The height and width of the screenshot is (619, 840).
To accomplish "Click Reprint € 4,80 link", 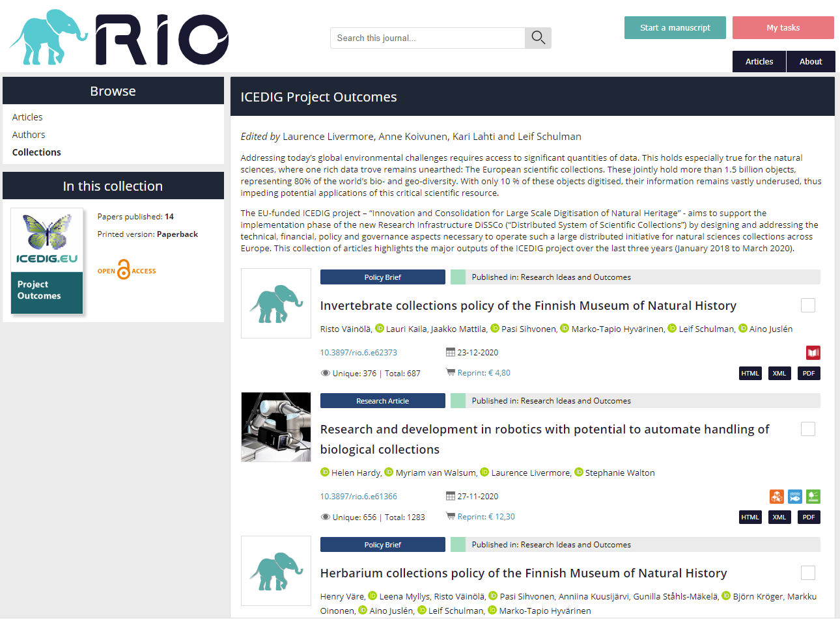I will coord(484,373).
